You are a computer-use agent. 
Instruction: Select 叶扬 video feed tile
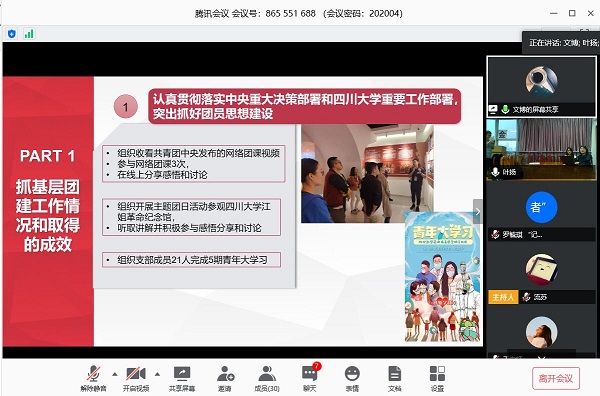(541, 149)
